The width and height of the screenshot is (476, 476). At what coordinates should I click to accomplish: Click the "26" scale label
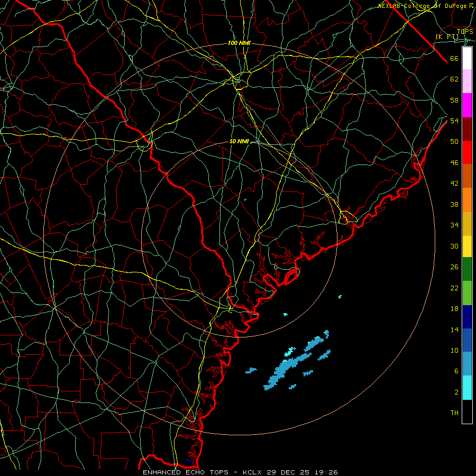[x=454, y=267]
